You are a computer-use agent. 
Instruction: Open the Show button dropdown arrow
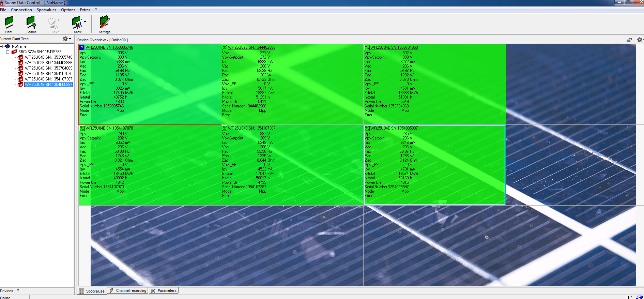[x=85, y=22]
